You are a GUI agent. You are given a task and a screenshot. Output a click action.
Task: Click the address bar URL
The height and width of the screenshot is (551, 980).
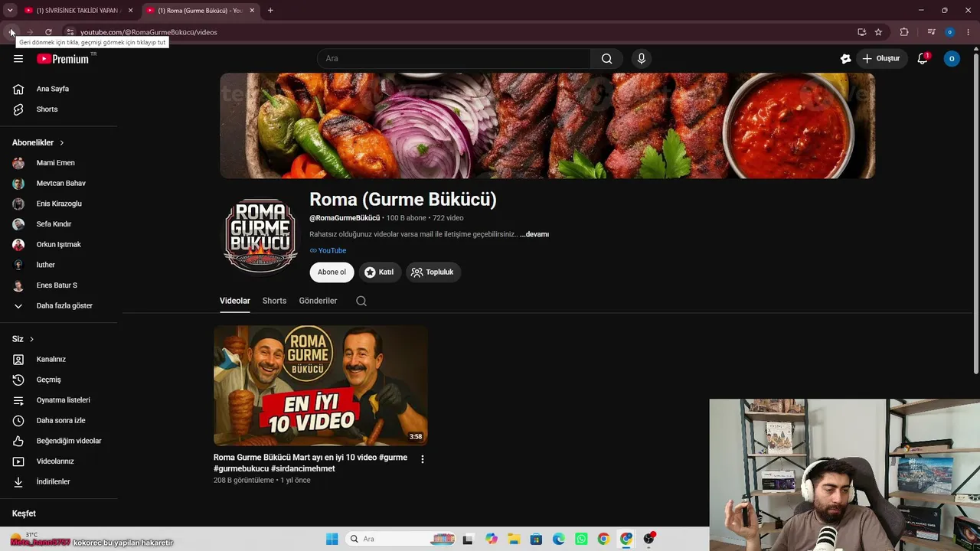click(x=149, y=32)
